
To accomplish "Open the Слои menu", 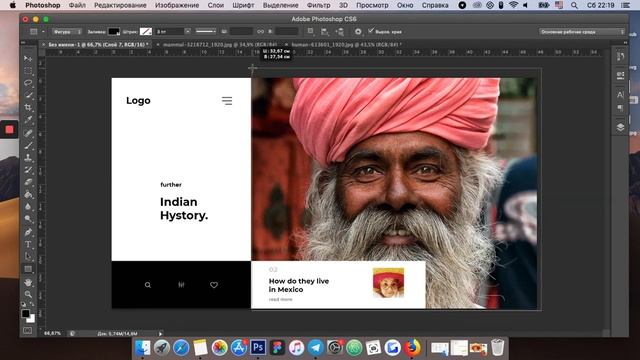I will click(x=216, y=5).
